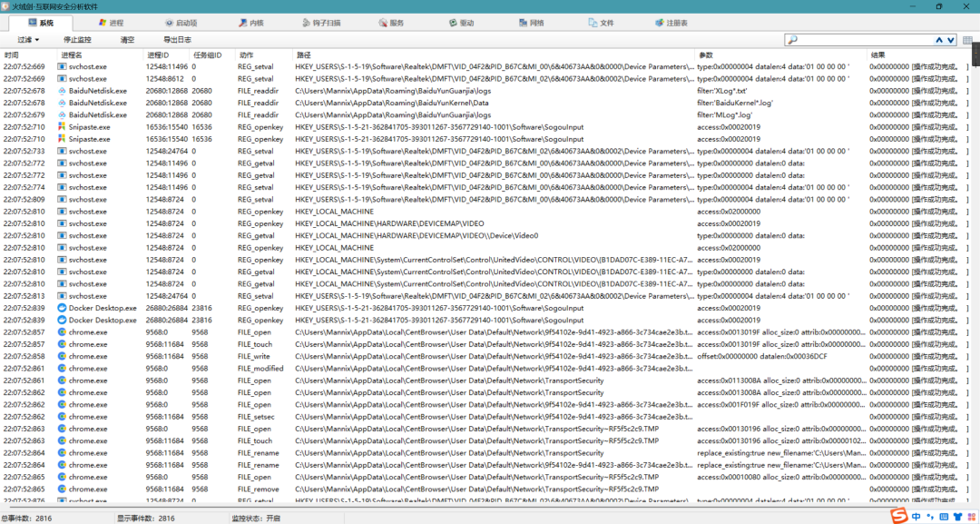Open the Sogou skin shirt icon
This screenshot has width=980, height=524.
[x=957, y=517]
